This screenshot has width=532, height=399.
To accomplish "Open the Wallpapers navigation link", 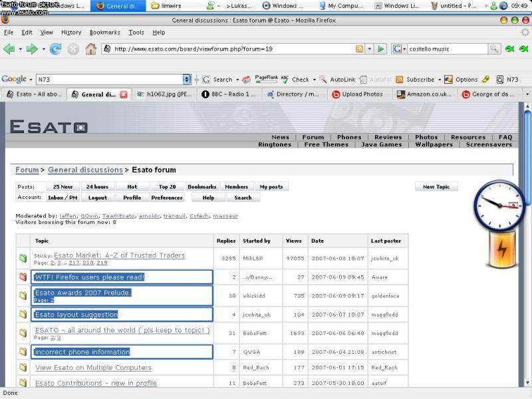I will coord(434,144).
